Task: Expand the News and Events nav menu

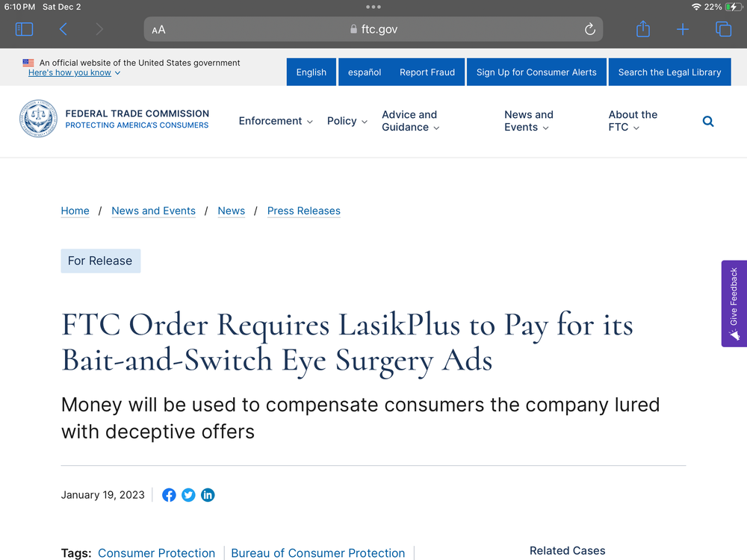Action: point(529,121)
